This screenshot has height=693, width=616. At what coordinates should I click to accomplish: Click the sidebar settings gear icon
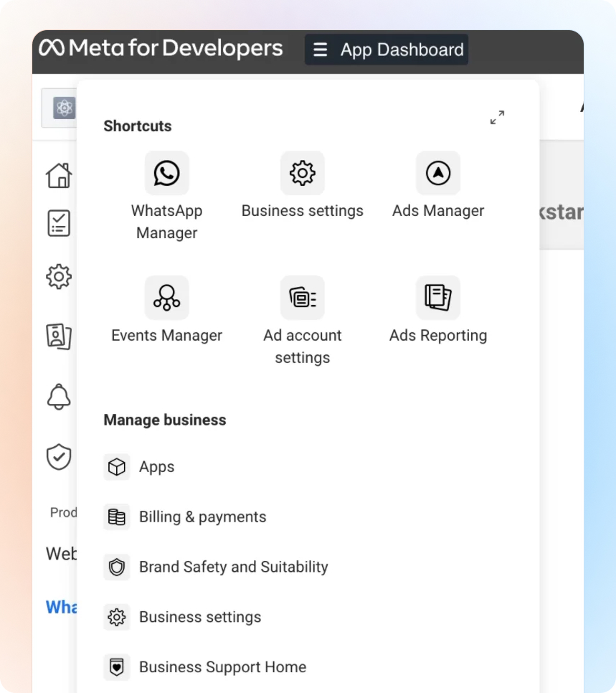[x=59, y=276]
